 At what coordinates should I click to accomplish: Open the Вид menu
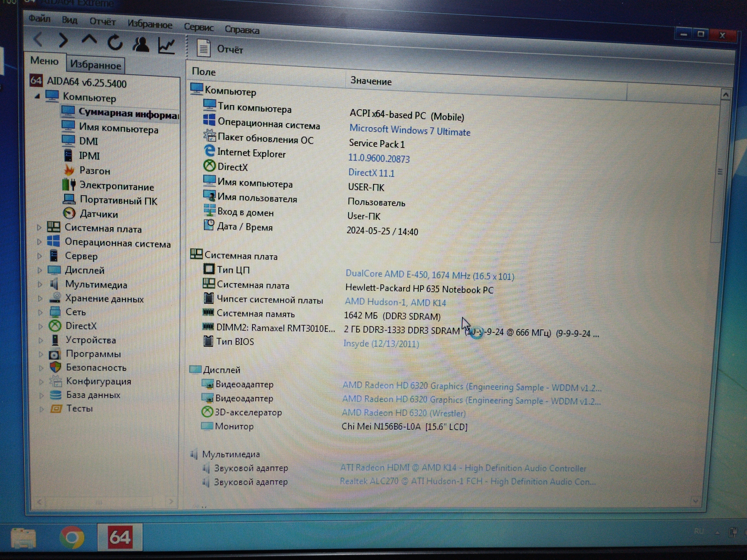tap(70, 20)
